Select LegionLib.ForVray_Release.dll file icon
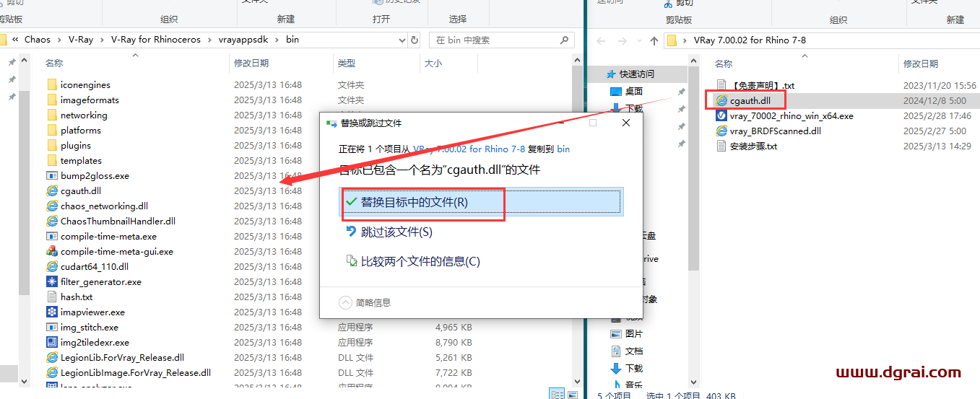 coord(52,357)
